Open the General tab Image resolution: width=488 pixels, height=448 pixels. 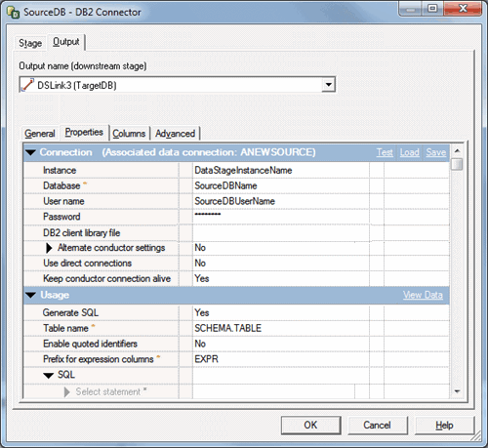(x=40, y=134)
